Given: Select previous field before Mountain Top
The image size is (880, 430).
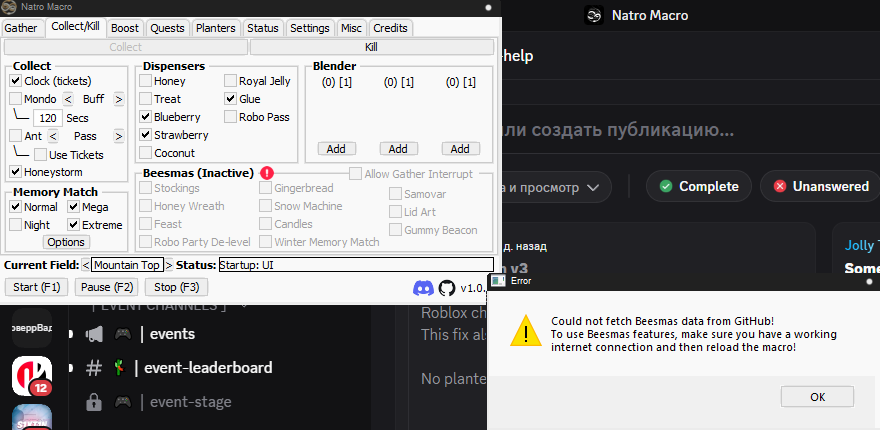Looking at the screenshot, I should point(85,265).
